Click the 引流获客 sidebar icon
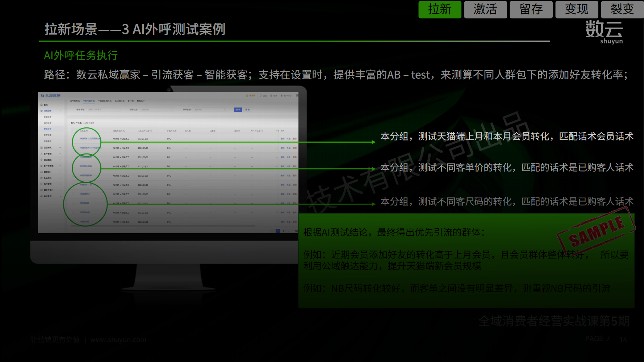This screenshot has height=362, width=644. [41, 111]
